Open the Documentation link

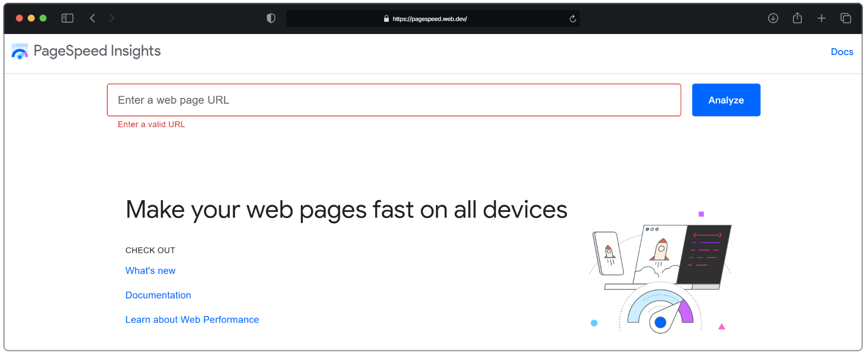pyautogui.click(x=158, y=295)
